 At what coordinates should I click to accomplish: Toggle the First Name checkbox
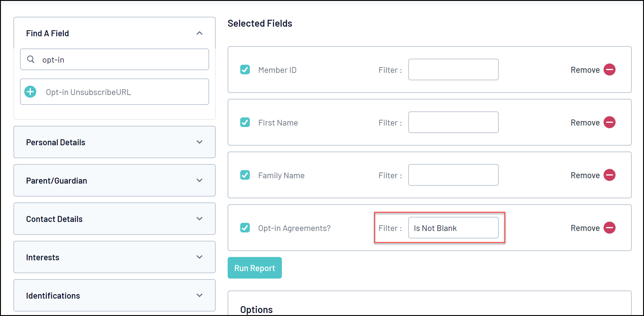pyautogui.click(x=245, y=123)
